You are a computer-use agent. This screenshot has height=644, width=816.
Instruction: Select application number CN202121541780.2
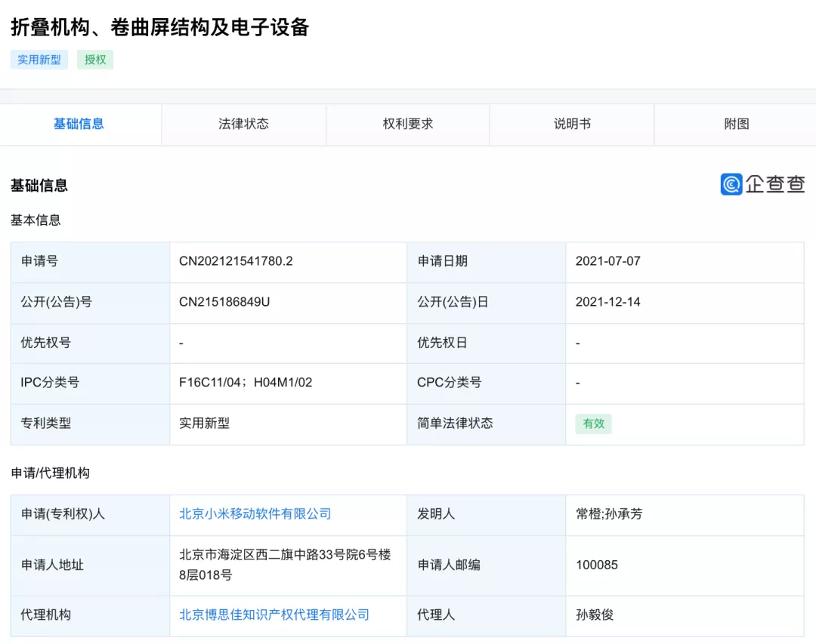tap(236, 261)
